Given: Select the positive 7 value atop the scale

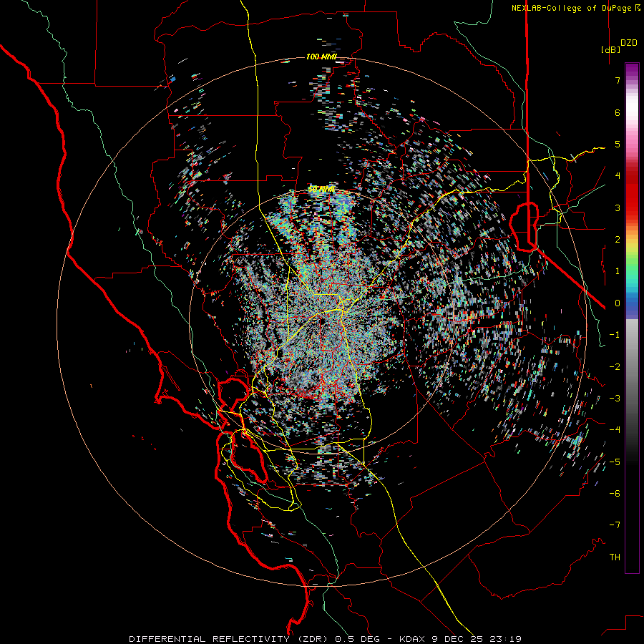Looking at the screenshot, I should point(618,80).
